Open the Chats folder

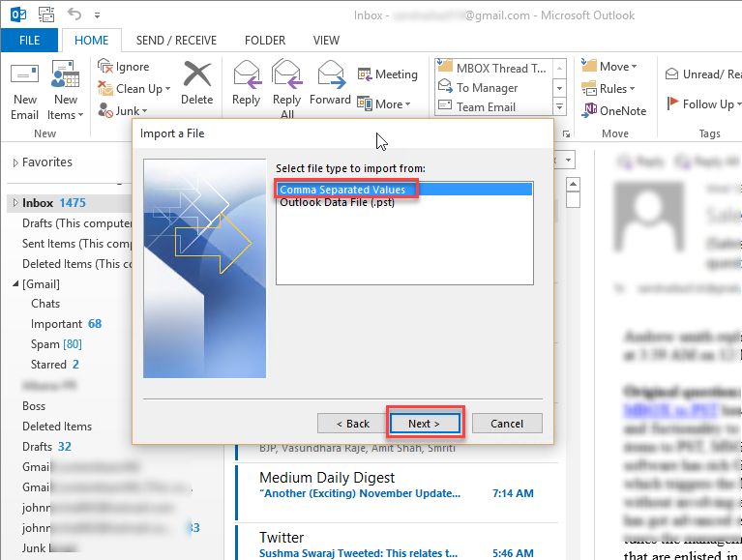coord(45,304)
